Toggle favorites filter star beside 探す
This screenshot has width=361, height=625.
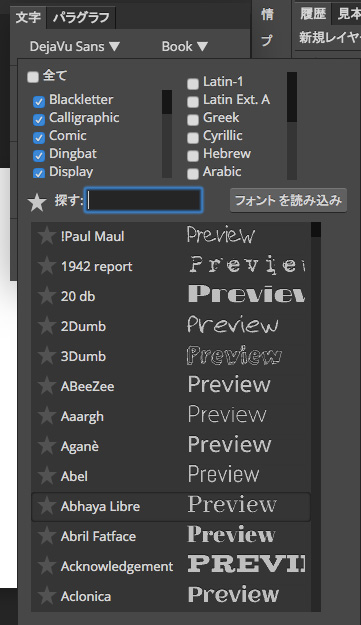37,201
